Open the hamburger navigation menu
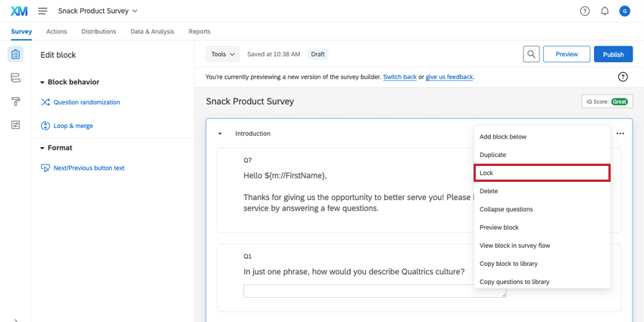This screenshot has height=322, width=644. coord(42,11)
